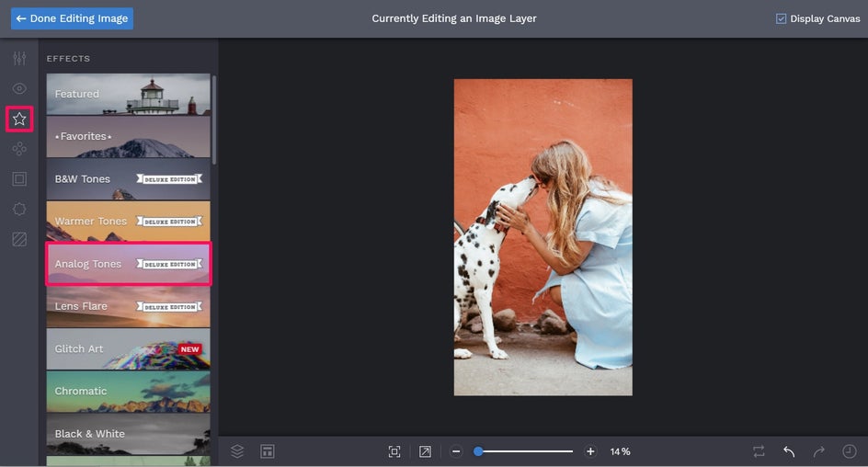Click the dog and woman canvas image
The height and width of the screenshot is (467, 868).
click(543, 237)
